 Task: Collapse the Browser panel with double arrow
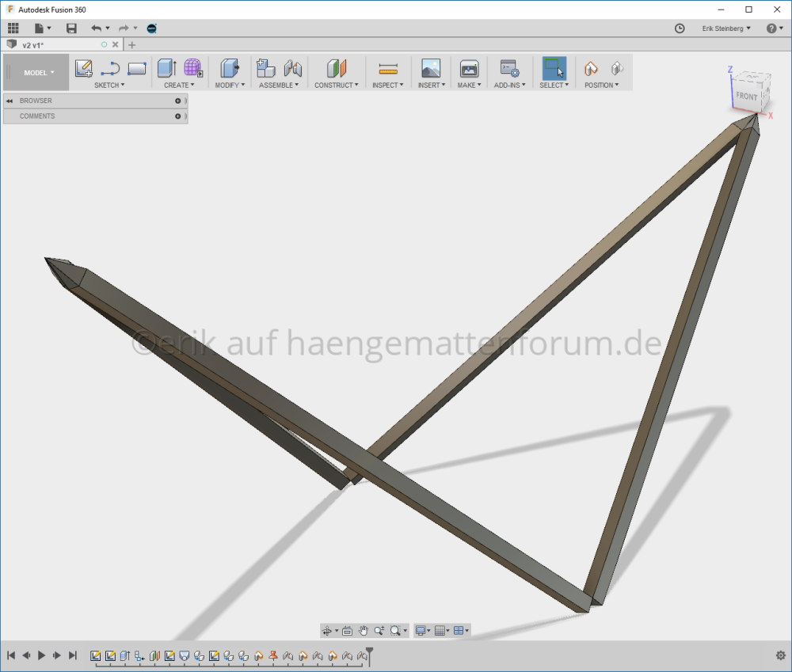point(10,101)
